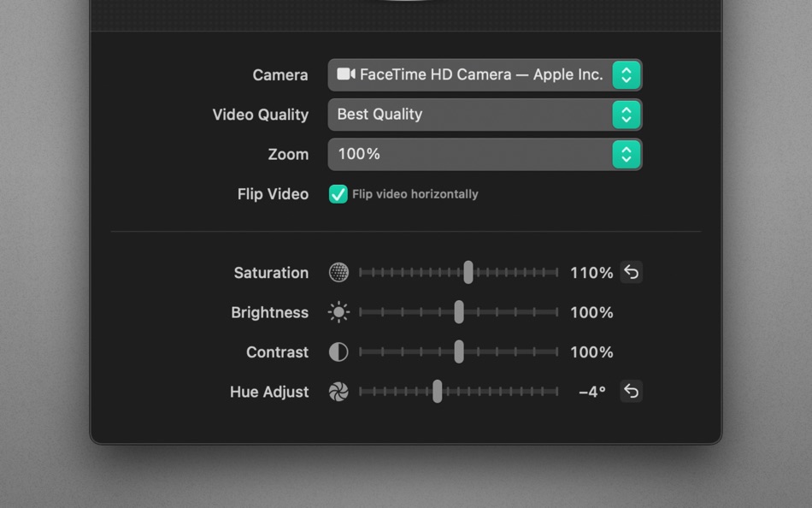Reset Saturation using its undo arrow

631,272
